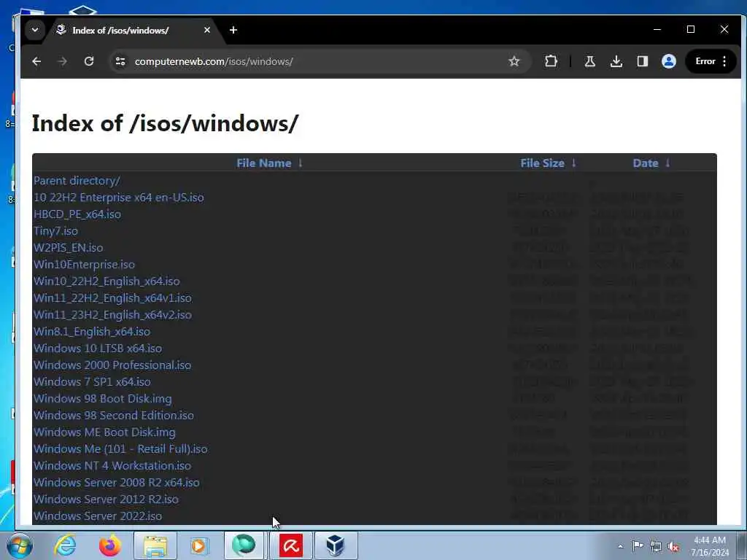Open Avira antivirus from taskbar
The image size is (747, 560).
pos(291,545)
